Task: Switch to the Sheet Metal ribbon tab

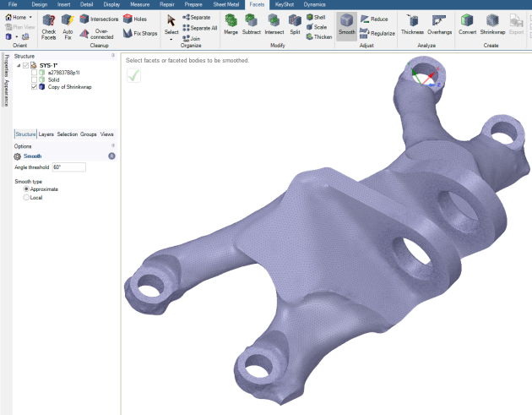Action: (x=227, y=4)
